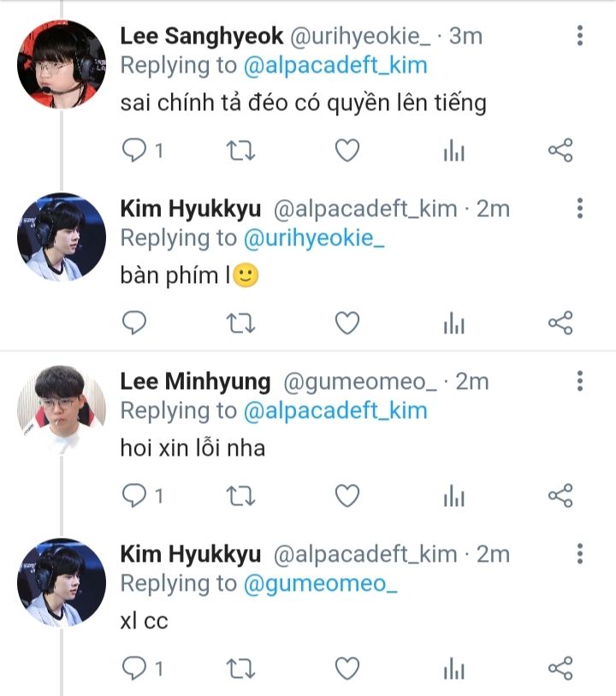Open Lee Sanghyeok's profile picture
The image size is (616, 696).
point(62,64)
